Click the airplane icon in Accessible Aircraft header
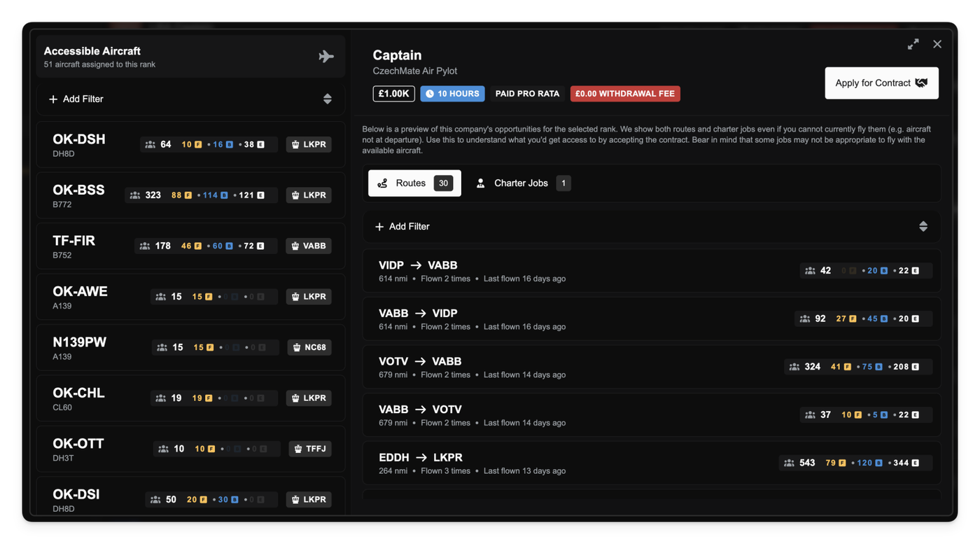Viewport: 980px width, 544px height. coord(326,57)
